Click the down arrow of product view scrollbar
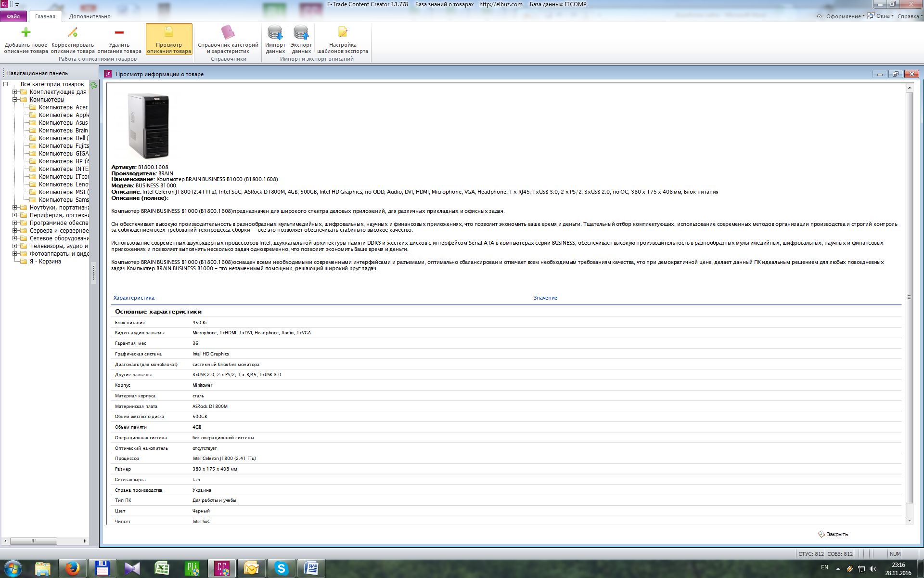The height and width of the screenshot is (578, 924). [x=909, y=521]
